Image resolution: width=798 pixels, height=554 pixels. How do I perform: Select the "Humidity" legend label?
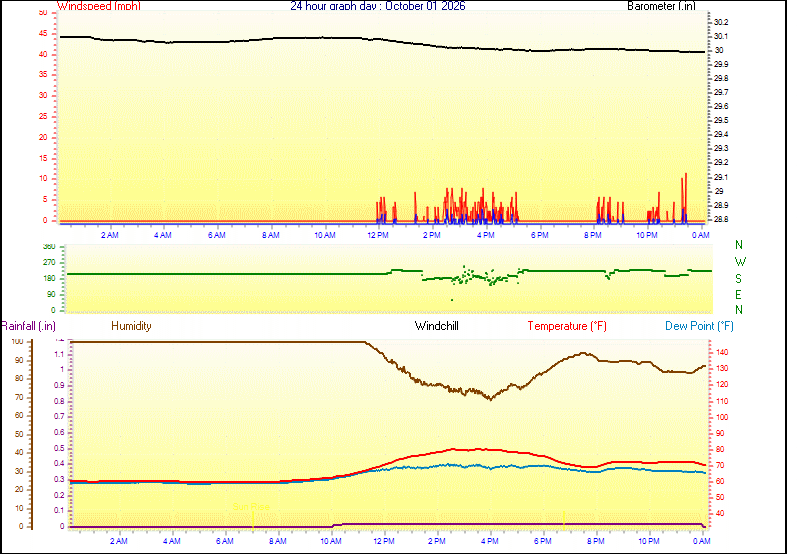point(131,326)
